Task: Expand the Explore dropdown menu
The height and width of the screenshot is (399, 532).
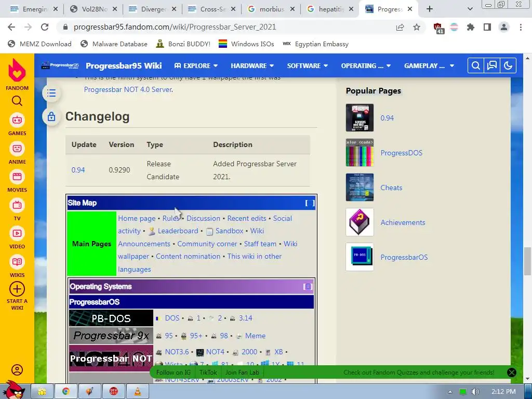Action: 196,66
